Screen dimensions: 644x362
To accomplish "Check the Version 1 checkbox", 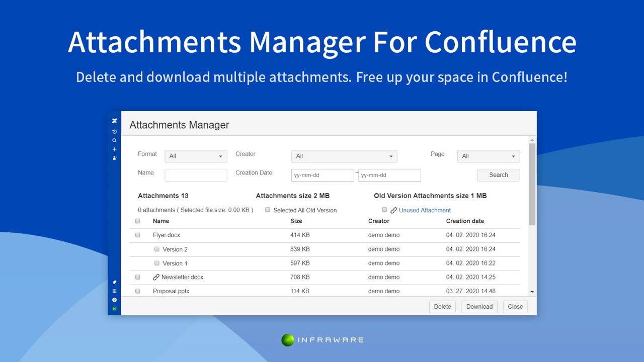I will 157,263.
